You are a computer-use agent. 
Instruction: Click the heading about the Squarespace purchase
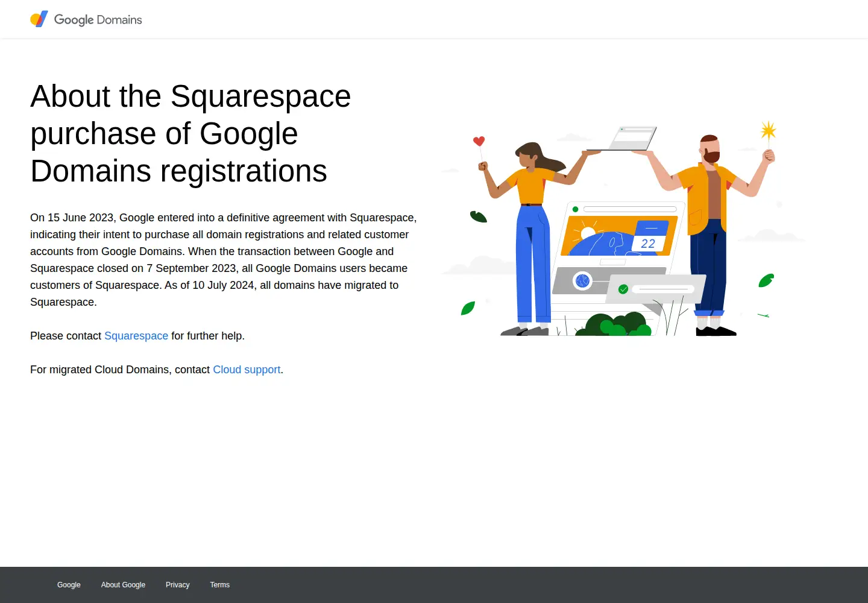point(190,133)
